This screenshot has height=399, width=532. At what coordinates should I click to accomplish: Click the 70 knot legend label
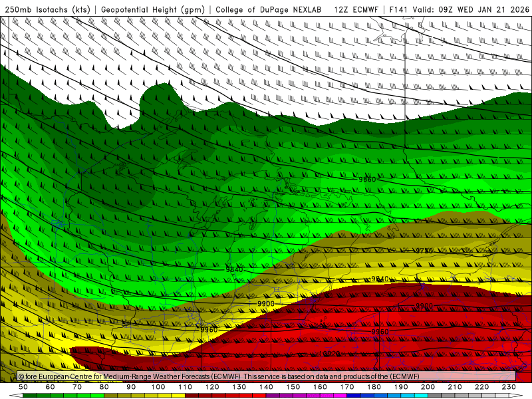click(77, 387)
